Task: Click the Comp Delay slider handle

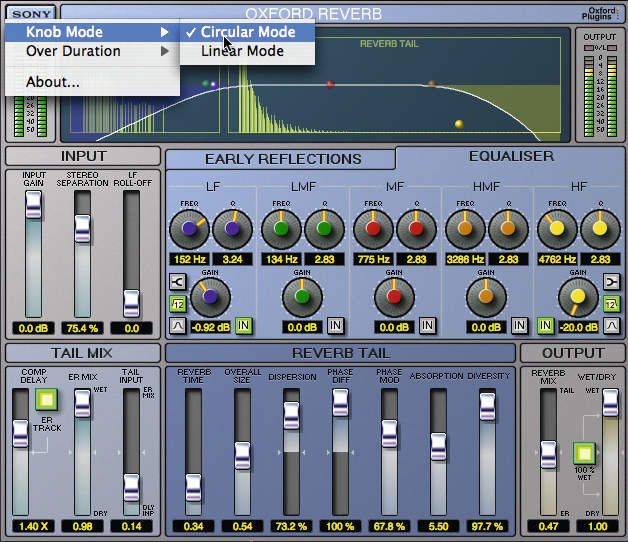Action: click(20, 434)
